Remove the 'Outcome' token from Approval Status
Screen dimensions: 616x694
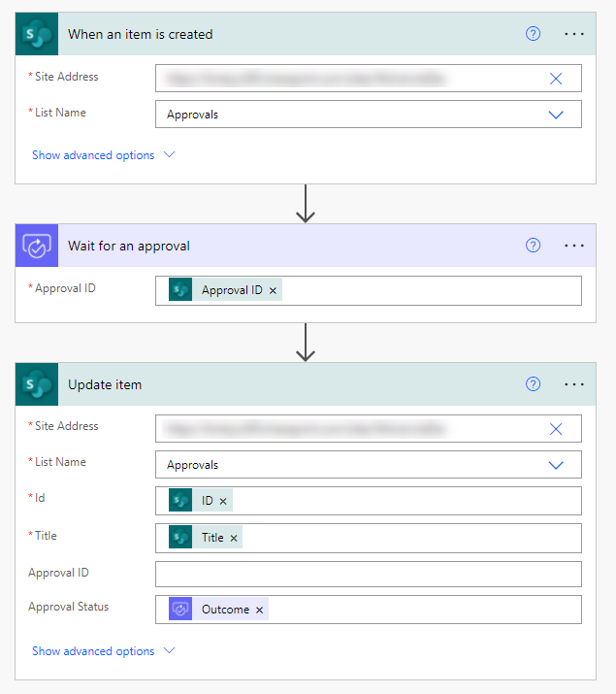[259, 610]
